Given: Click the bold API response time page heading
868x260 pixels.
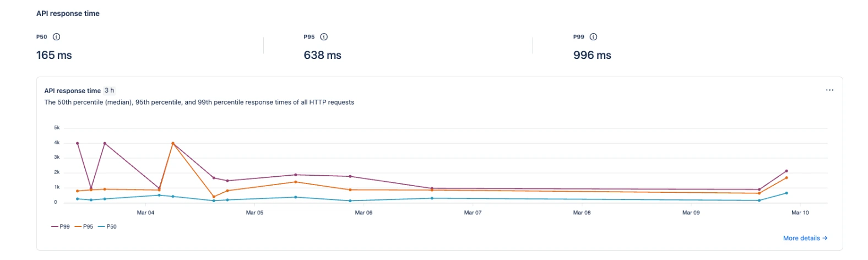Looking at the screenshot, I should click(x=68, y=13).
